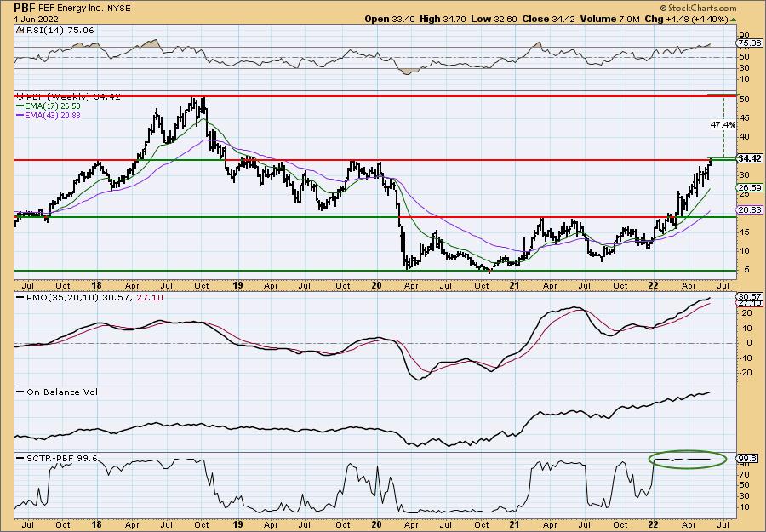The width and height of the screenshot is (766, 532).
Task: Click the 70 label on SCTR axis
Action: (x=745, y=475)
